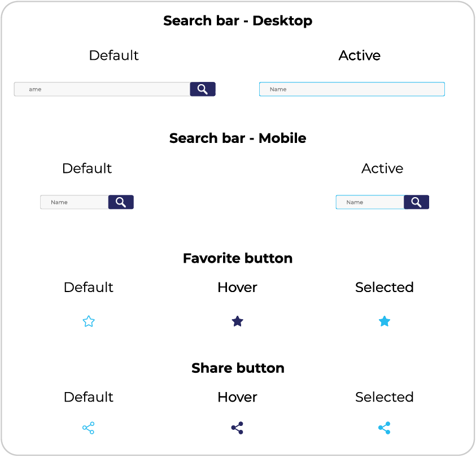Click the magnifier button on desktop default search bar
This screenshot has width=476, height=457.
coord(203,89)
